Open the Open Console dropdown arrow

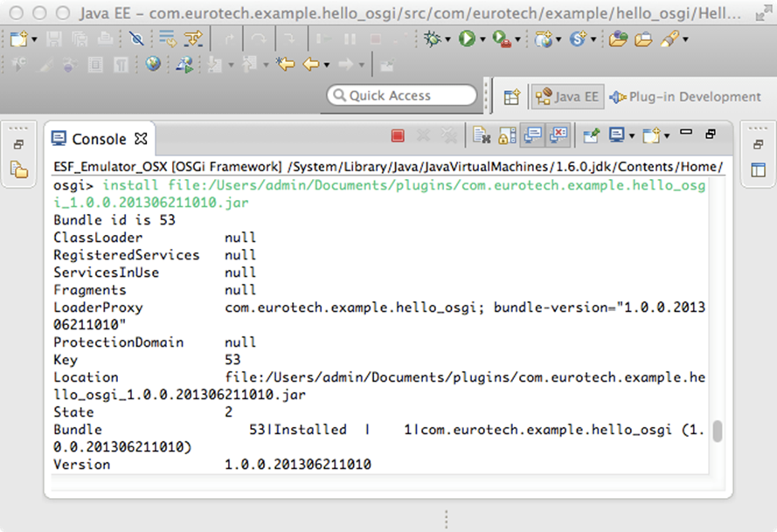(667, 135)
